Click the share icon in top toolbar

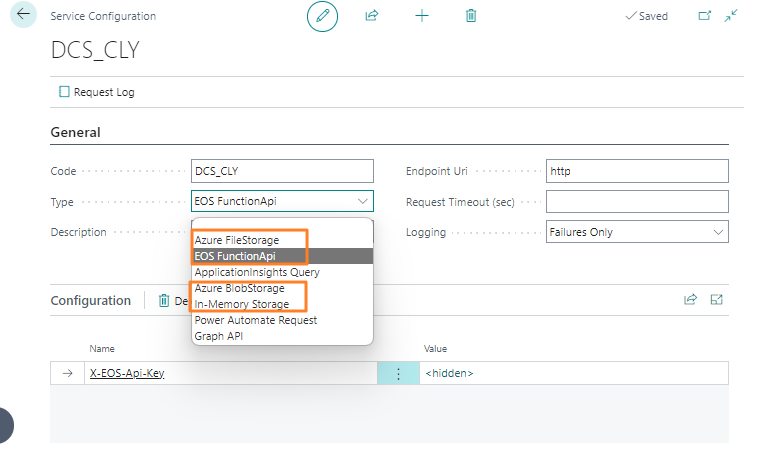[372, 16]
